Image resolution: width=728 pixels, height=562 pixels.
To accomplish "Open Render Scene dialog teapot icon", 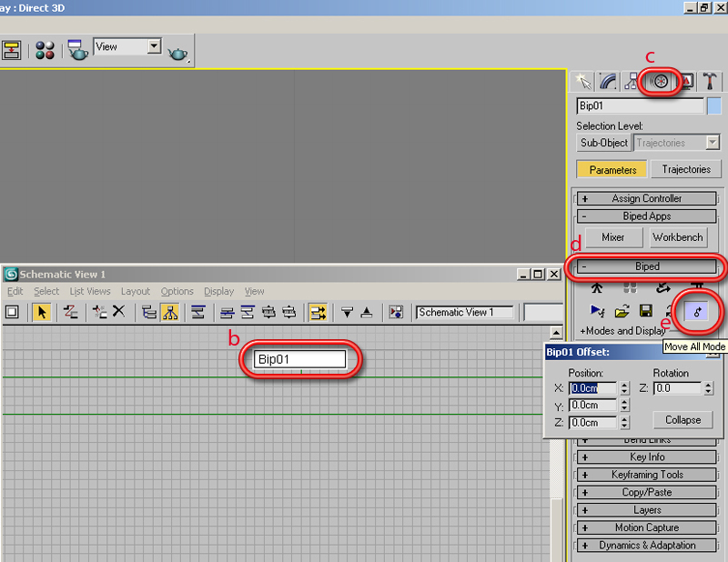I will 77,50.
